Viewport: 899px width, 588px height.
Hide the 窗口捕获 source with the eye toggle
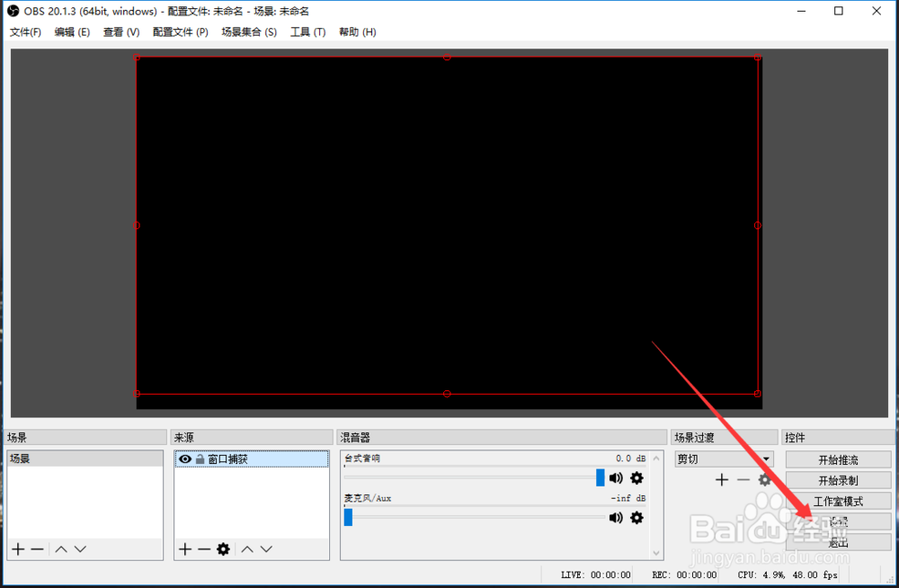point(184,459)
